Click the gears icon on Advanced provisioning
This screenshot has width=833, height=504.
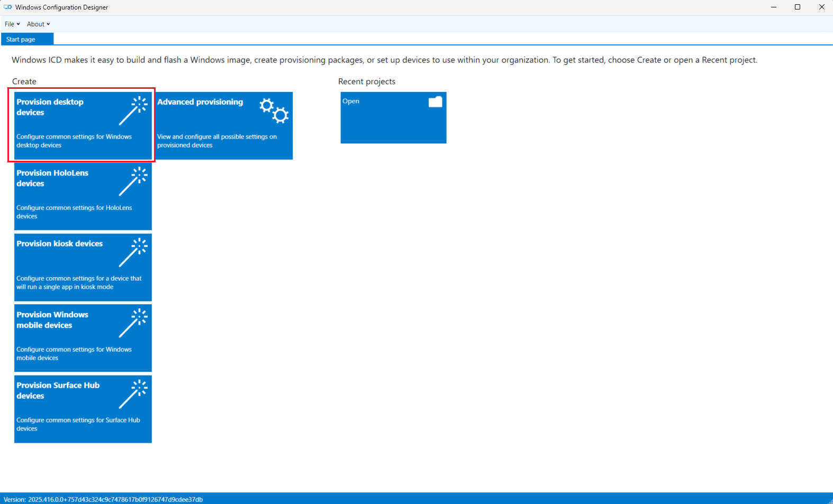274,111
